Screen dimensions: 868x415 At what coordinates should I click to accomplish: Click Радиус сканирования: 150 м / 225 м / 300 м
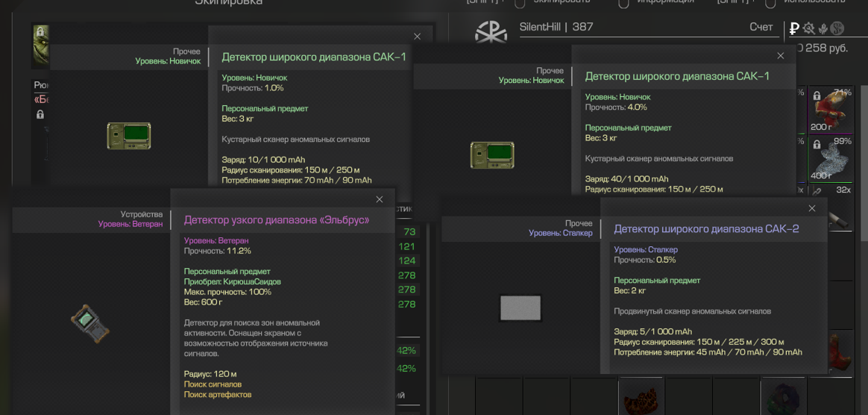tap(699, 342)
